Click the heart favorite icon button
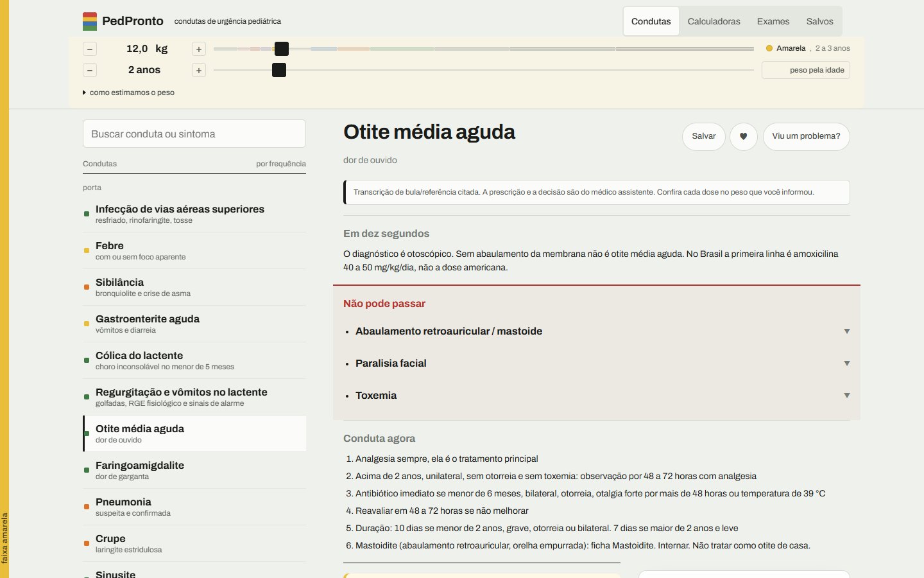Screen dimensions: 924x578 (x=744, y=136)
